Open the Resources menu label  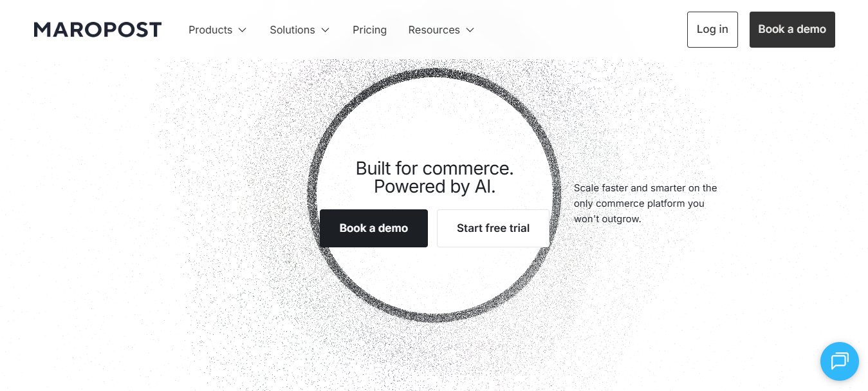tap(434, 30)
